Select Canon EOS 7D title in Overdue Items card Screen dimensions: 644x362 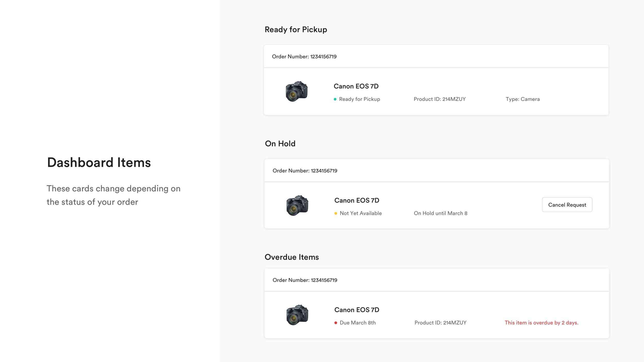coord(357,310)
